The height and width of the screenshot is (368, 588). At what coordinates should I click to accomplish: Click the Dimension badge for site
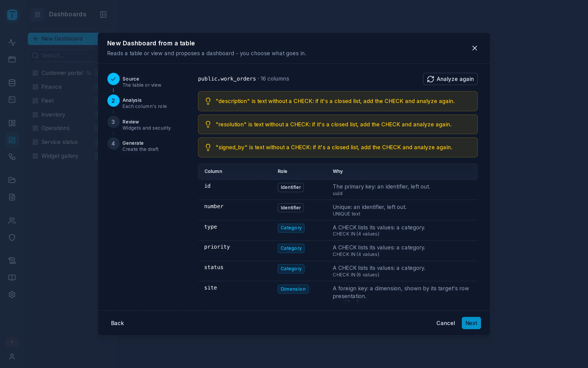click(293, 289)
